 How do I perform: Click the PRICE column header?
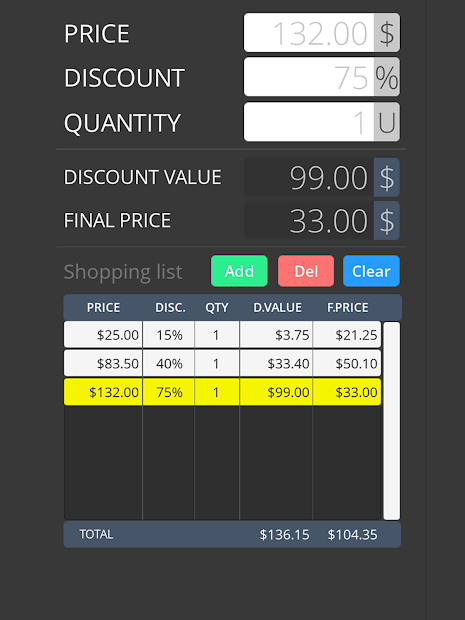click(x=103, y=308)
